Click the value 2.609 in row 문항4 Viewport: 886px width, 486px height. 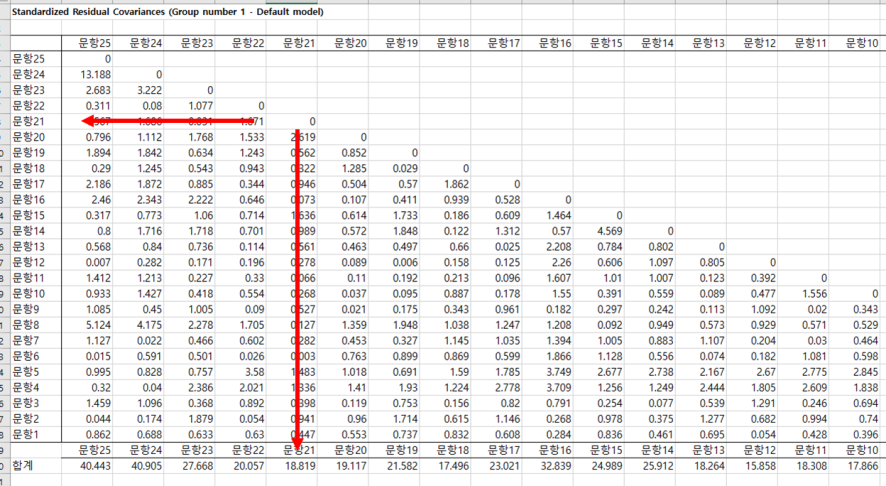[814, 388]
